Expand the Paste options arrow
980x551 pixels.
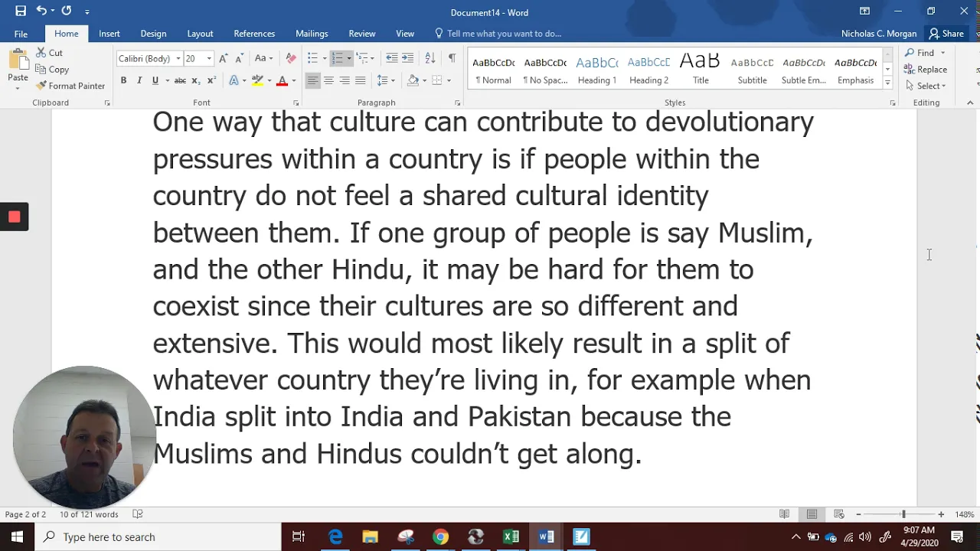coord(18,87)
